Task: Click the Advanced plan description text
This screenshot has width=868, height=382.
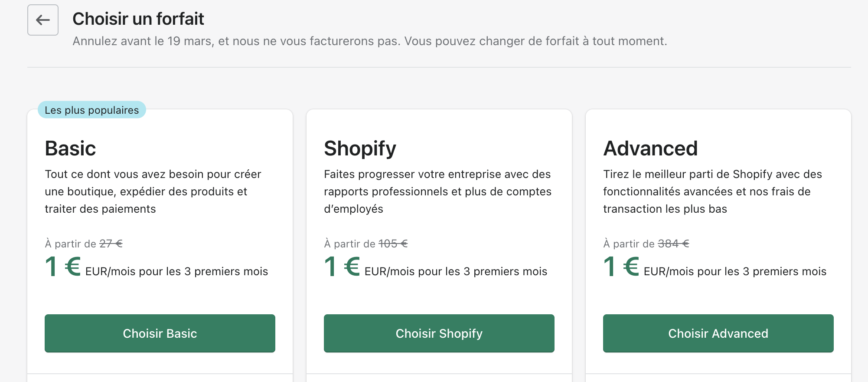Action: tap(712, 191)
